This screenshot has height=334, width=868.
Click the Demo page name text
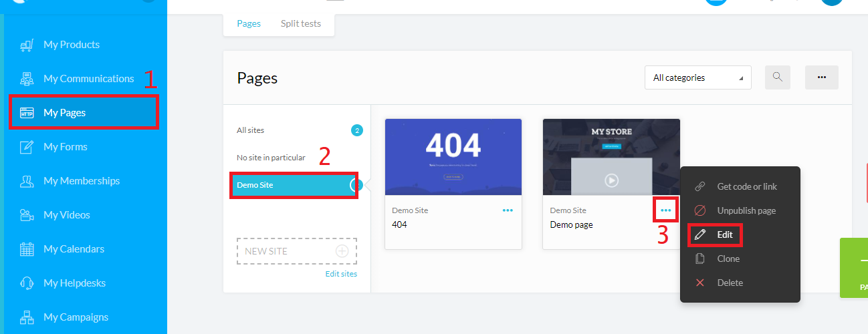[571, 224]
